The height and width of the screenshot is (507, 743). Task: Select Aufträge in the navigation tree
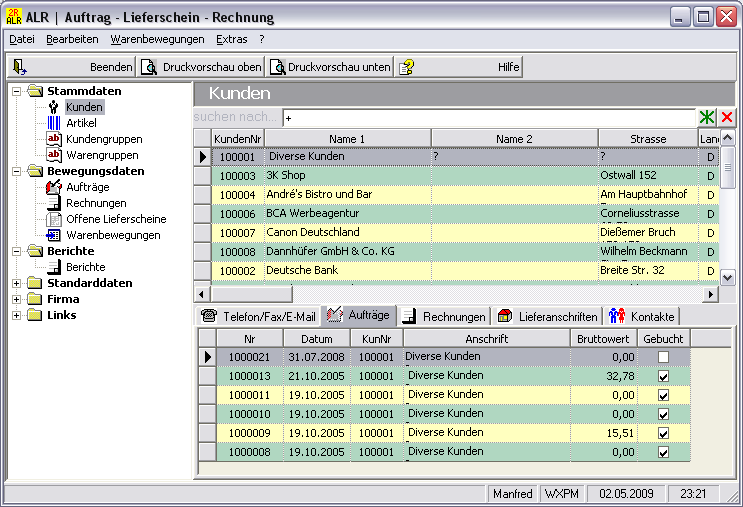[87, 187]
